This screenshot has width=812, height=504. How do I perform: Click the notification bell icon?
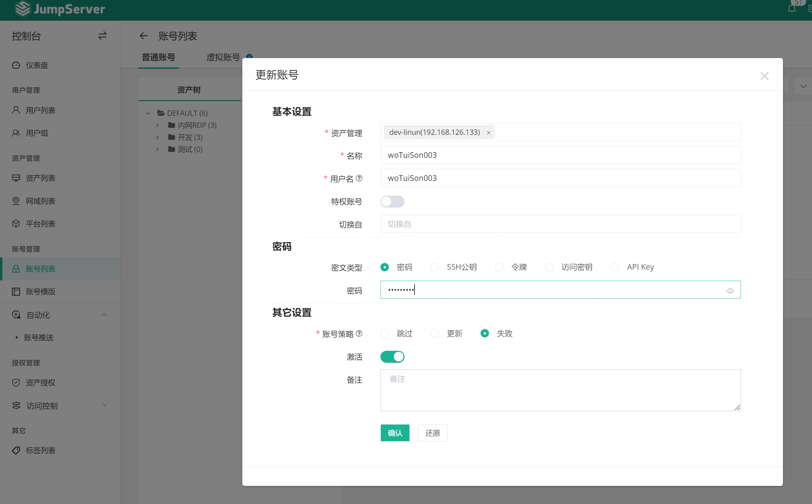click(792, 9)
